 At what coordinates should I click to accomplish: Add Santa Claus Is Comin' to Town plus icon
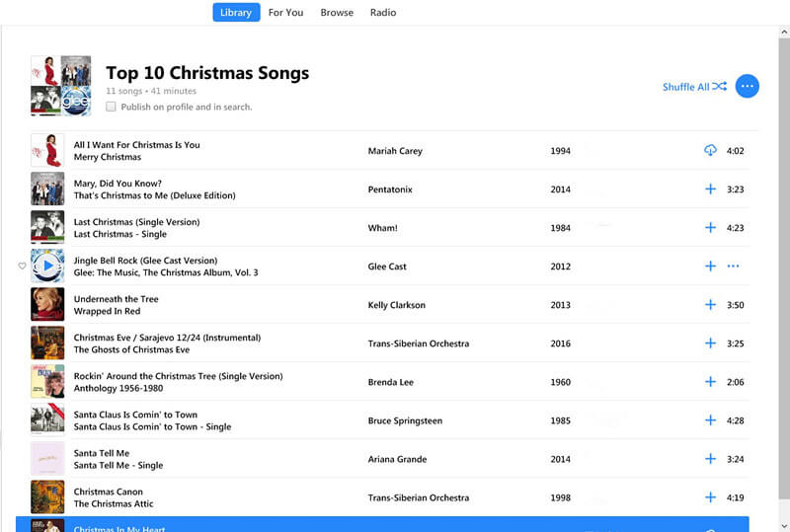710,420
